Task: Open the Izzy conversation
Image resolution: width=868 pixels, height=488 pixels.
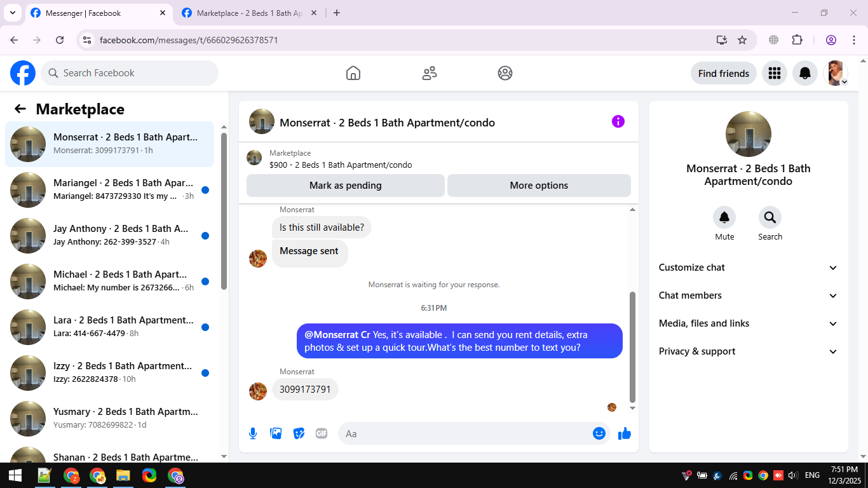Action: [109, 373]
